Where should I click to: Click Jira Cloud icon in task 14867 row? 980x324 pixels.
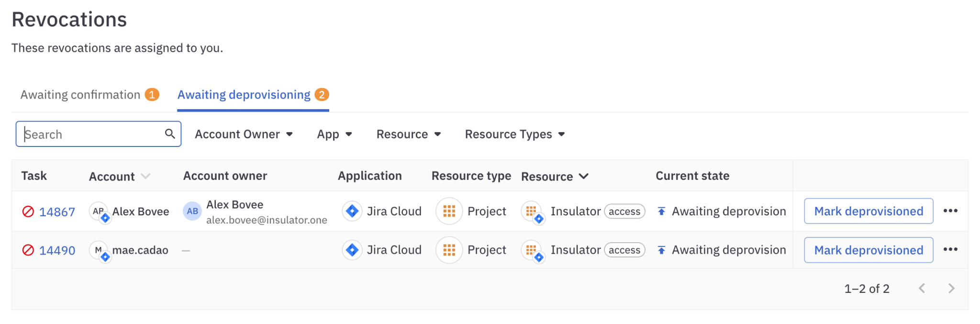coord(352,211)
